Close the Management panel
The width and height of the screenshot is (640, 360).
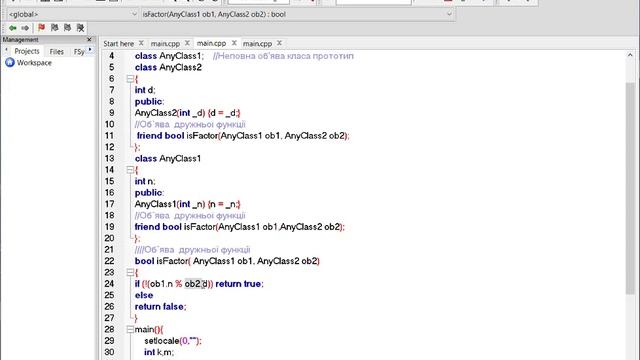point(89,40)
